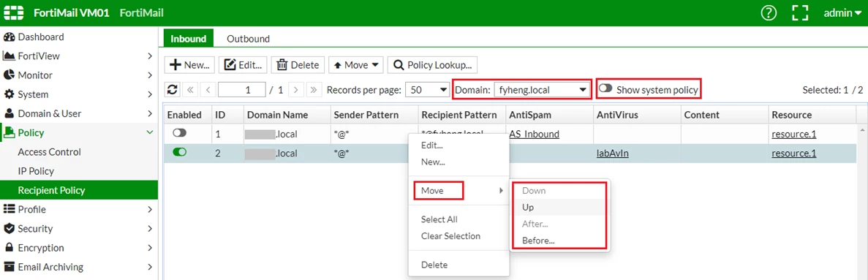Sort by AntiVirus column header
This screenshot has width=868, height=280.
point(637,115)
